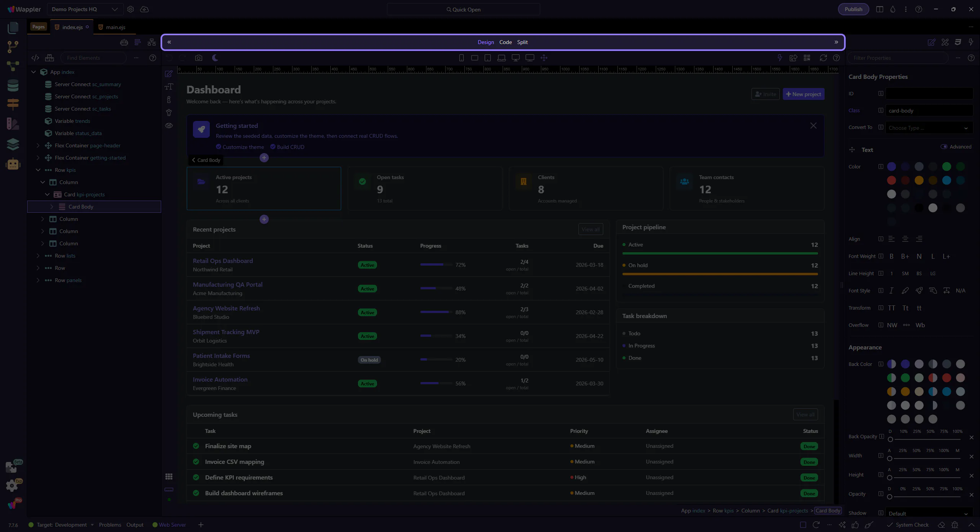The image size is (980, 532).
Task: Click the Publish button
Action: pyautogui.click(x=853, y=9)
